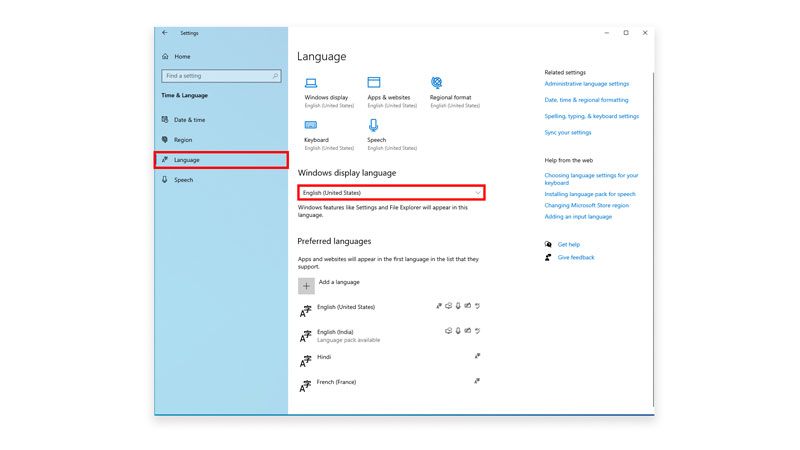Open 'Changing Microsoft Store region' help link
Screen dimensions: 800x450
[x=587, y=206]
